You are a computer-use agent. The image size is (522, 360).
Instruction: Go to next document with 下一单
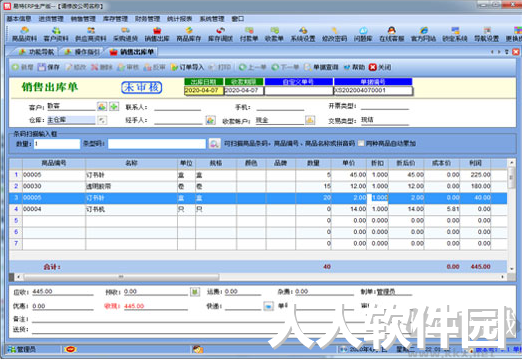285,67
